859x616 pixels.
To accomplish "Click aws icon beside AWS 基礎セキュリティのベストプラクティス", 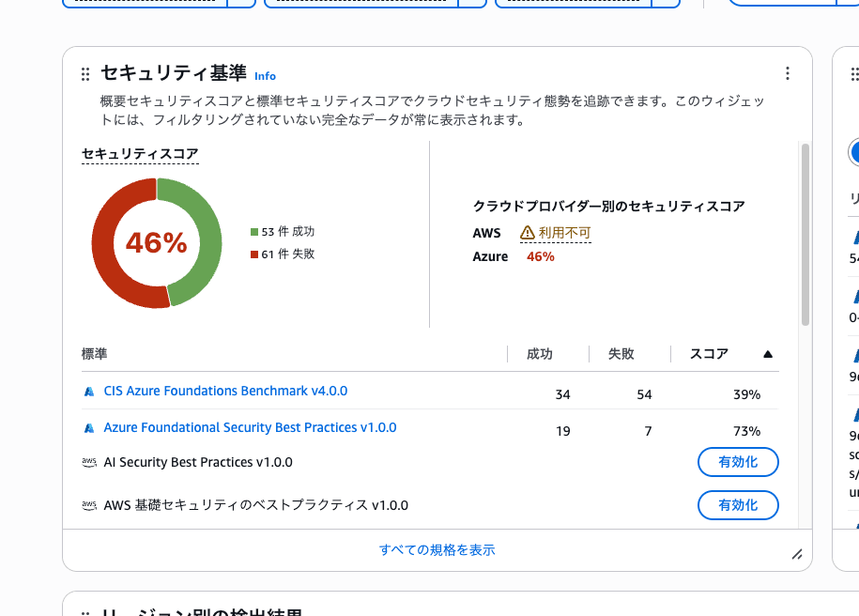I will click(x=89, y=505).
